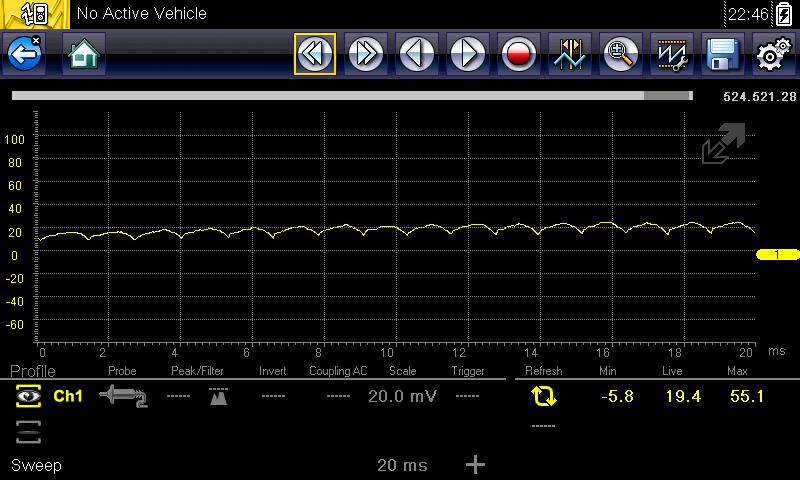Click the back arrow button
This screenshot has height=480, width=800.
[24, 54]
